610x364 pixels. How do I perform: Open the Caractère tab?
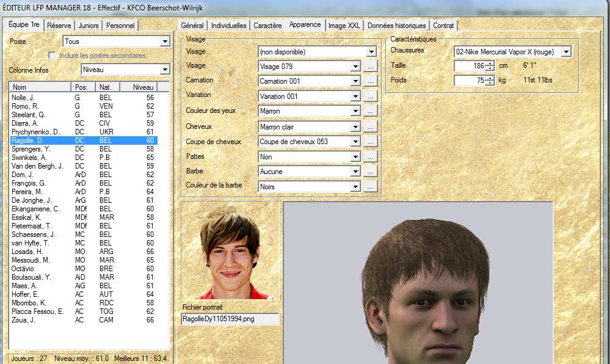pyautogui.click(x=267, y=26)
